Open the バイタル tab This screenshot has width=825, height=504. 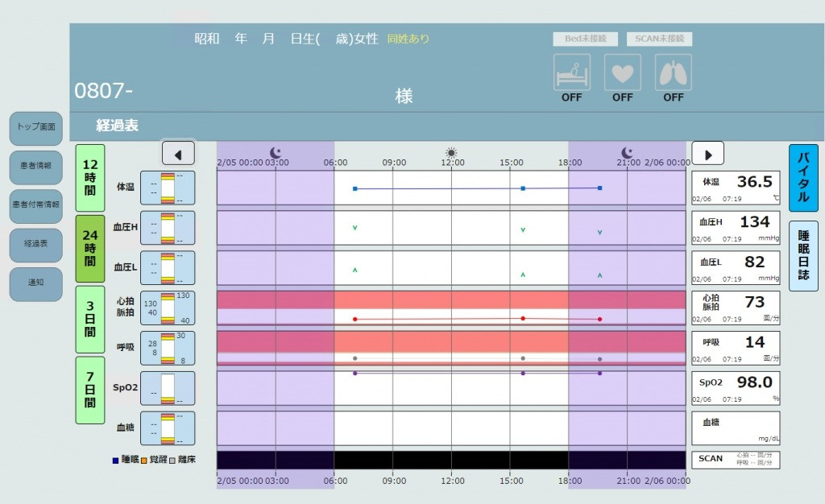click(x=803, y=179)
